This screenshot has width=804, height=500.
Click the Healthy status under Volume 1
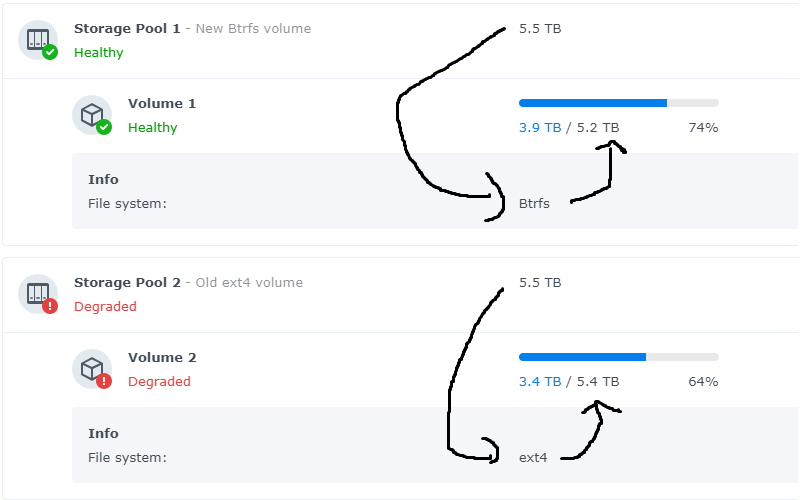(x=152, y=127)
